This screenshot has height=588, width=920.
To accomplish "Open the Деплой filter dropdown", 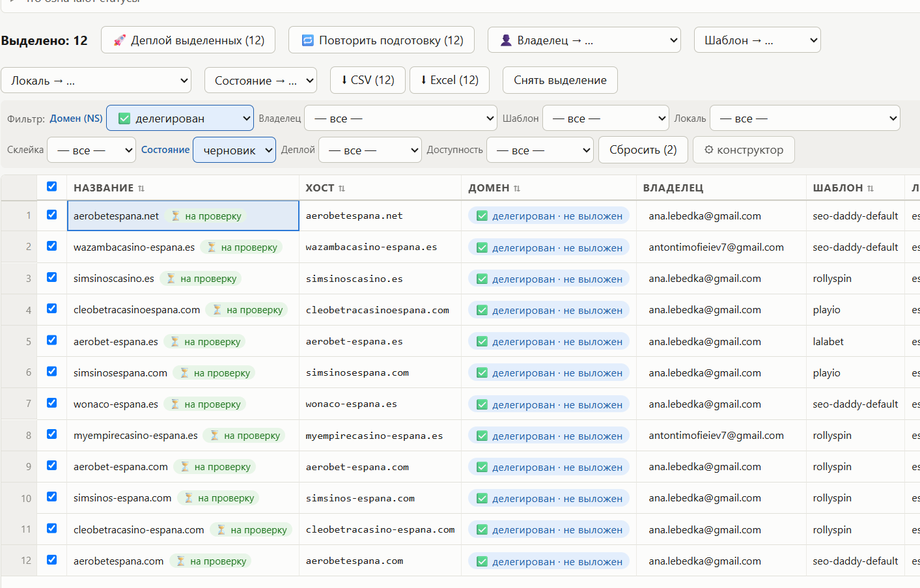I will click(x=370, y=150).
